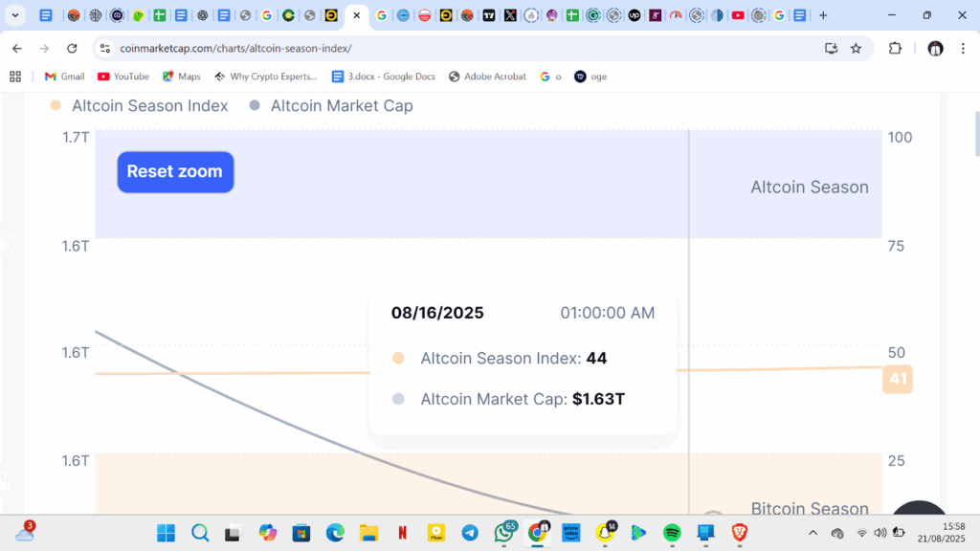Bookmark this page with the star icon
980x551 pixels.
(x=856, y=48)
